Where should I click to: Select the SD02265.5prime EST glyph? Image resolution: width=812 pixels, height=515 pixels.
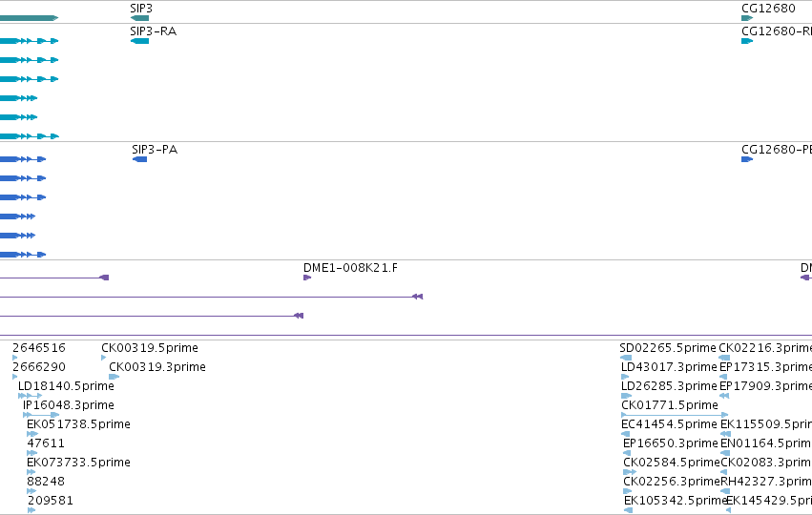[626, 358]
